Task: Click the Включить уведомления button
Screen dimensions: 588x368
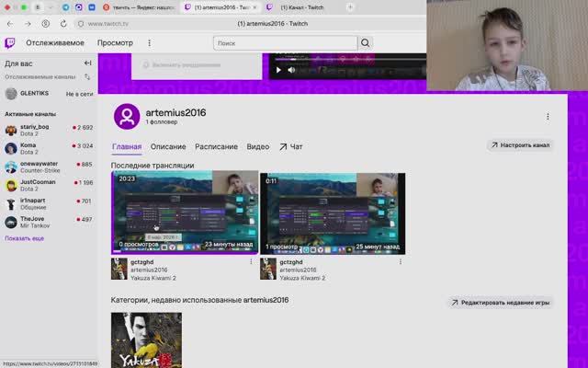Action: [182, 65]
